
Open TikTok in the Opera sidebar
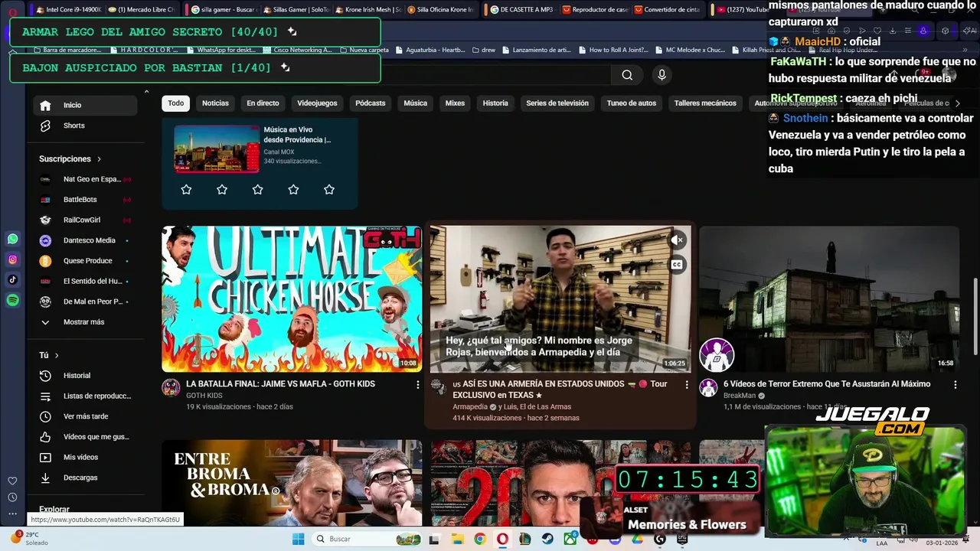[12, 280]
